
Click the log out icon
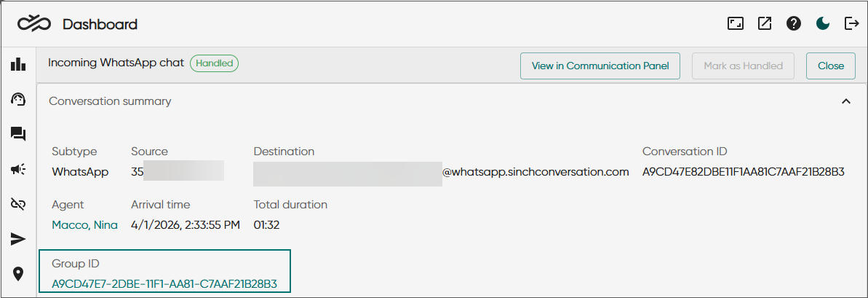coord(851,24)
